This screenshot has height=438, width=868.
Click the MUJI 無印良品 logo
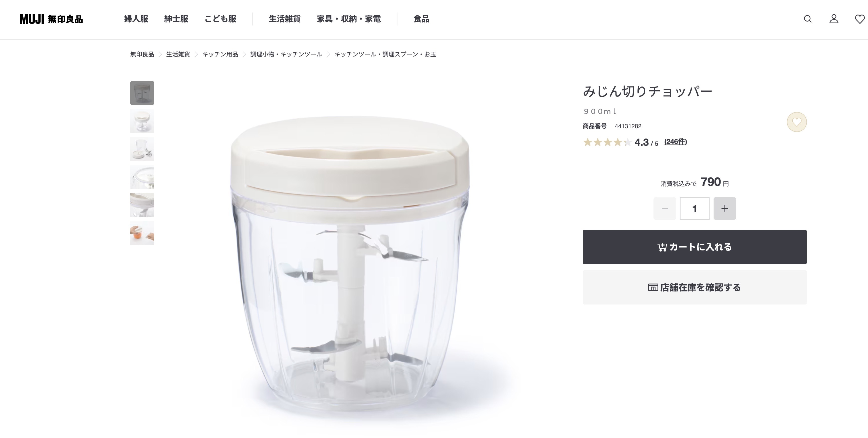click(51, 19)
